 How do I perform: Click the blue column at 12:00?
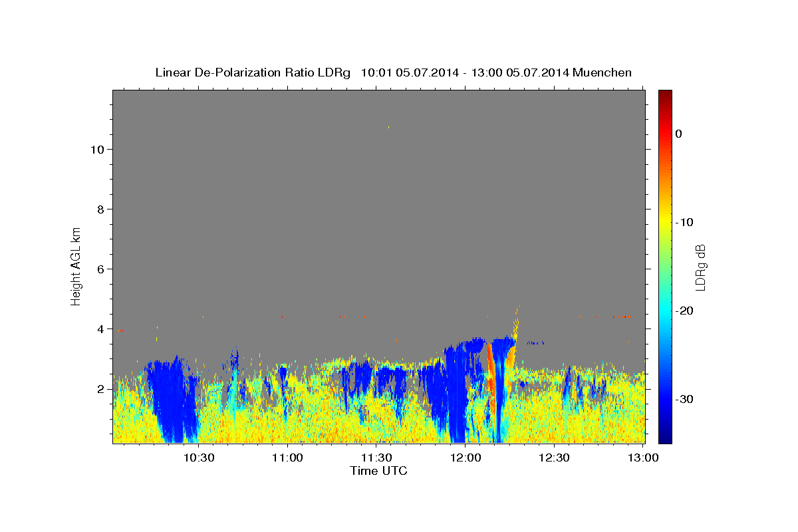pos(458,392)
